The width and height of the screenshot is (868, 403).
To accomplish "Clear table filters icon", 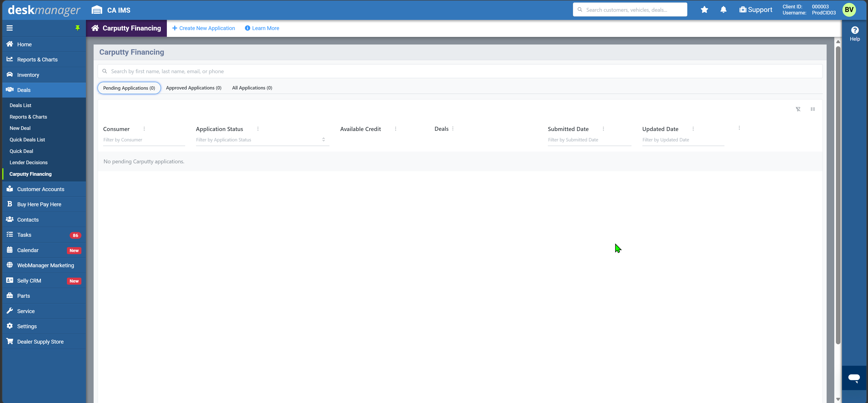I will (798, 109).
